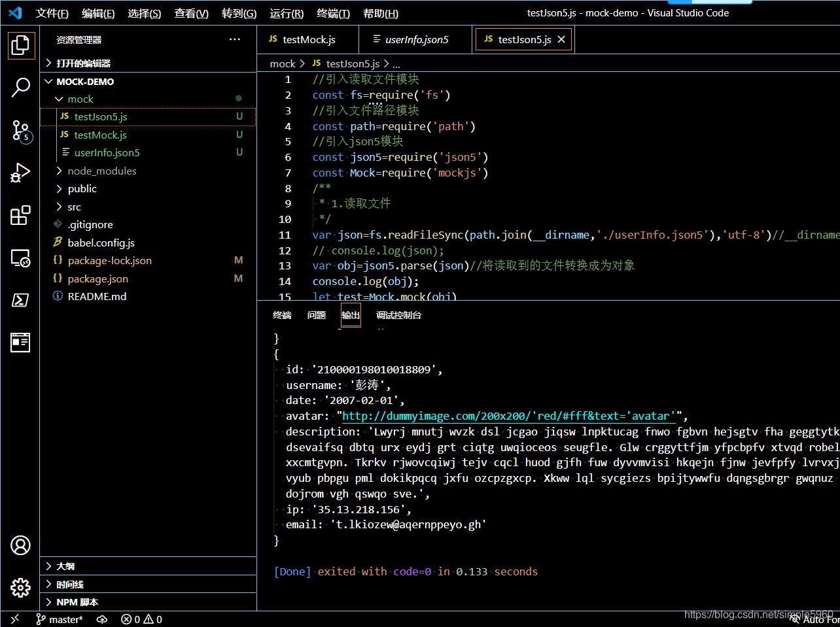
Task: Click the master* branch indicator
Action: (x=60, y=619)
